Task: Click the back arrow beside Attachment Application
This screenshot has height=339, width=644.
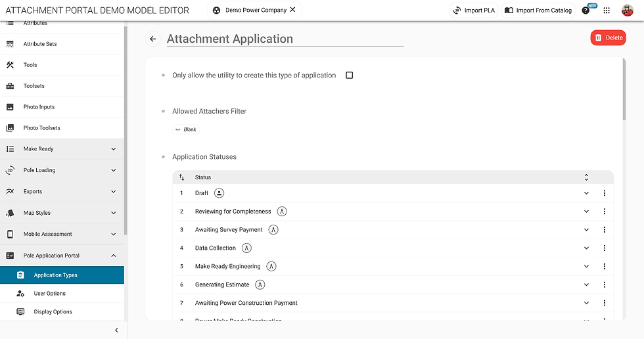Action: 153,39
